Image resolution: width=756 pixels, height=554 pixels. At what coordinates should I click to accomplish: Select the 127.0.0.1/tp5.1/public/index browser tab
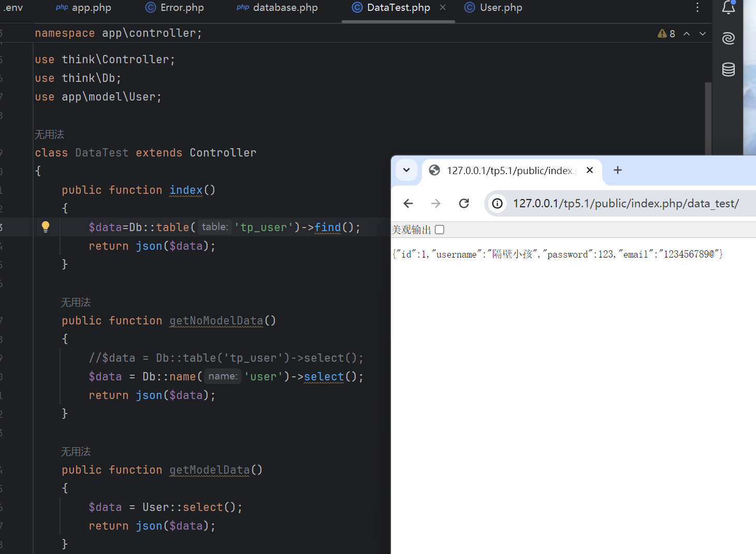pyautogui.click(x=512, y=171)
